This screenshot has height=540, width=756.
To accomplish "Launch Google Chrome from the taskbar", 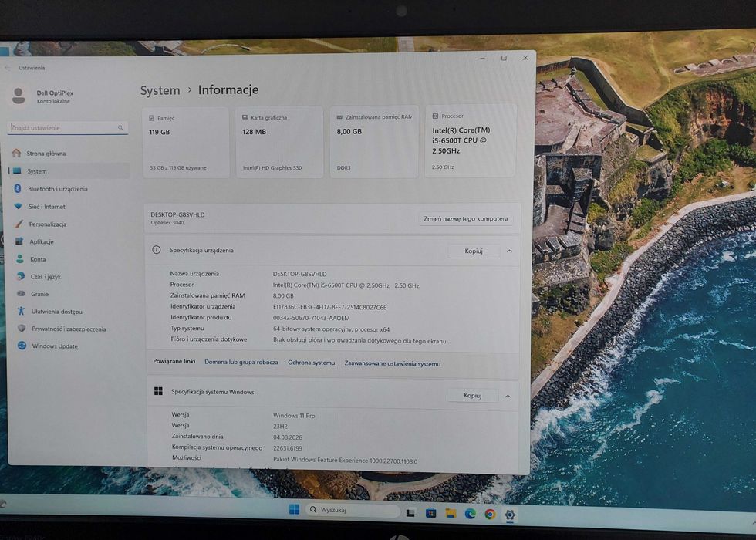I will click(490, 515).
